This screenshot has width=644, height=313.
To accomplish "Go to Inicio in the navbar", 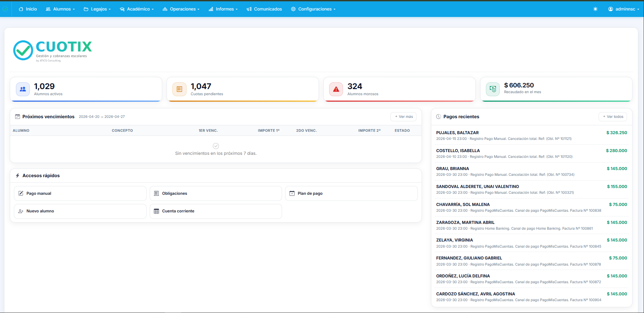I will point(28,9).
